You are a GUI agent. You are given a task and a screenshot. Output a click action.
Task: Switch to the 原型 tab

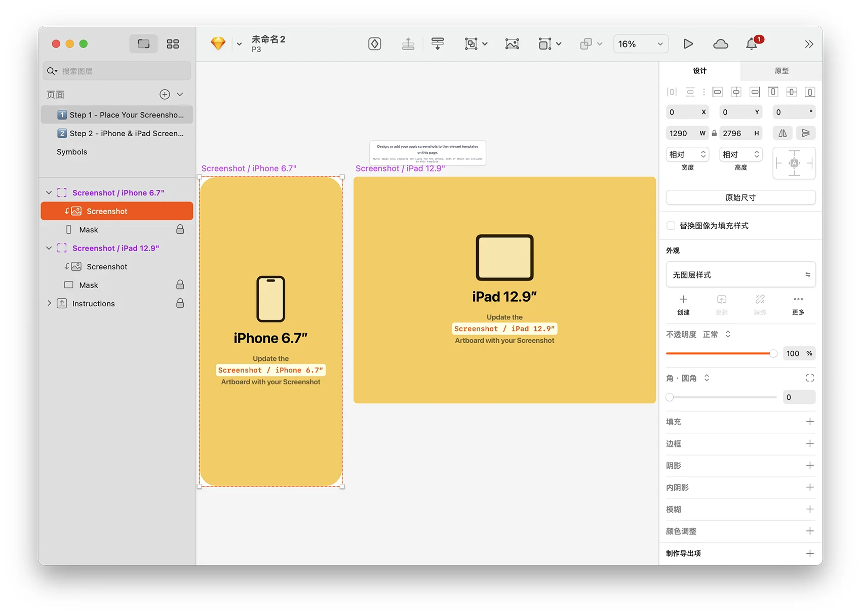tap(781, 71)
